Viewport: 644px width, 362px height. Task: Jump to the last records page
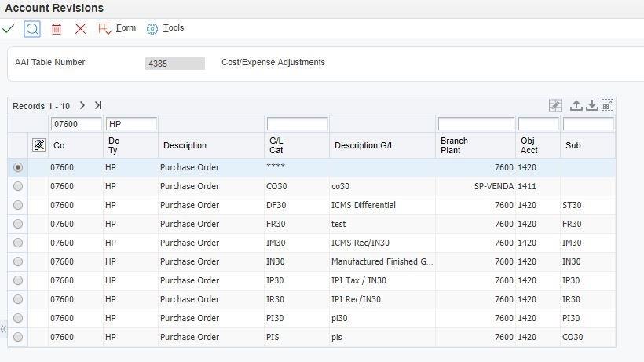98,105
